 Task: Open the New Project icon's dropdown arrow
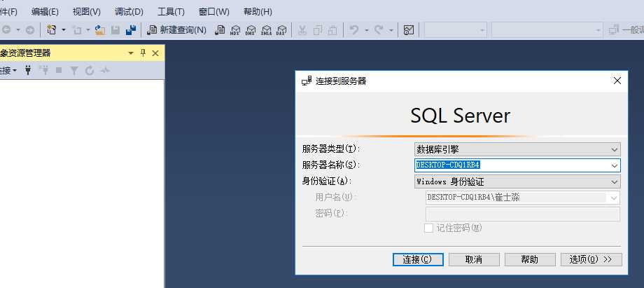pos(64,30)
